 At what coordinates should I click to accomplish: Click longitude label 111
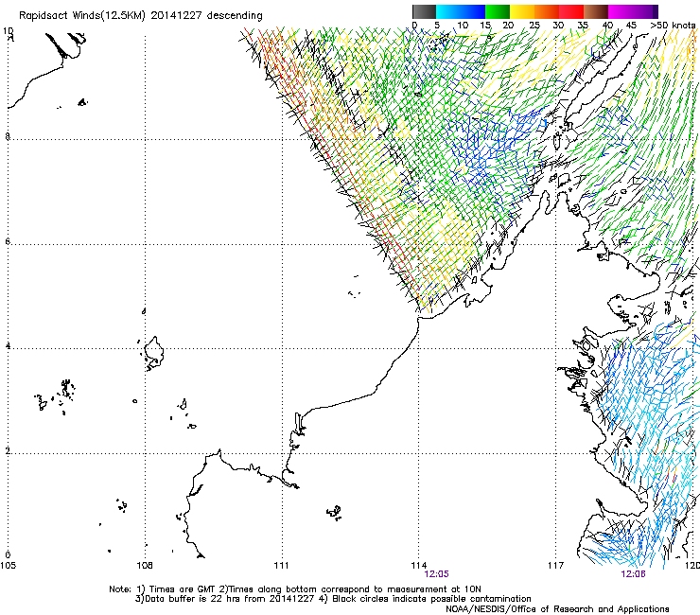tap(281, 566)
